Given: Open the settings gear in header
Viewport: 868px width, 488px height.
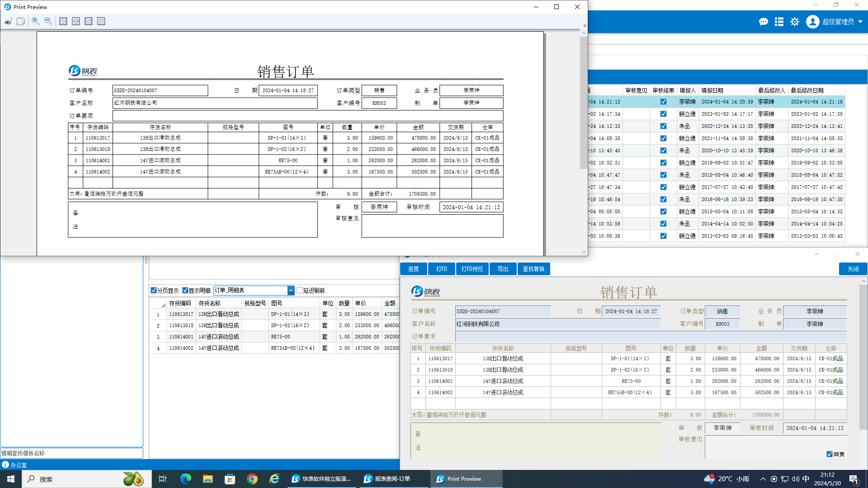Looking at the screenshot, I should coord(795,22).
